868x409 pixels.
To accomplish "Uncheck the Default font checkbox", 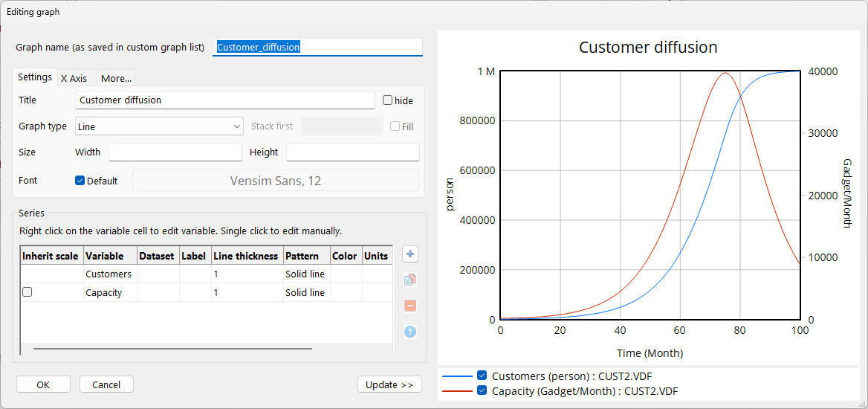I will pyautogui.click(x=80, y=181).
